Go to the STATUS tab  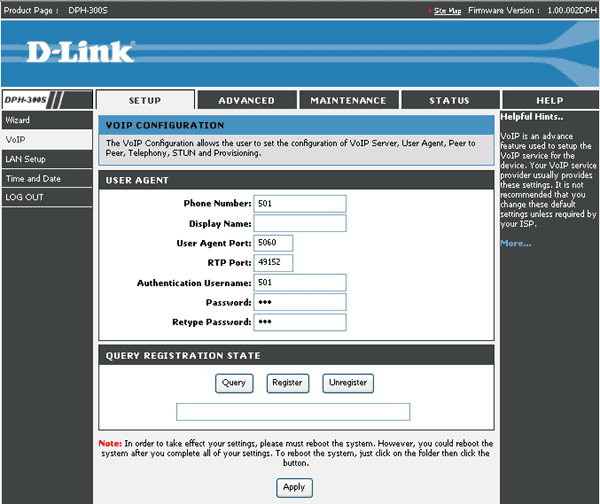[x=450, y=100]
